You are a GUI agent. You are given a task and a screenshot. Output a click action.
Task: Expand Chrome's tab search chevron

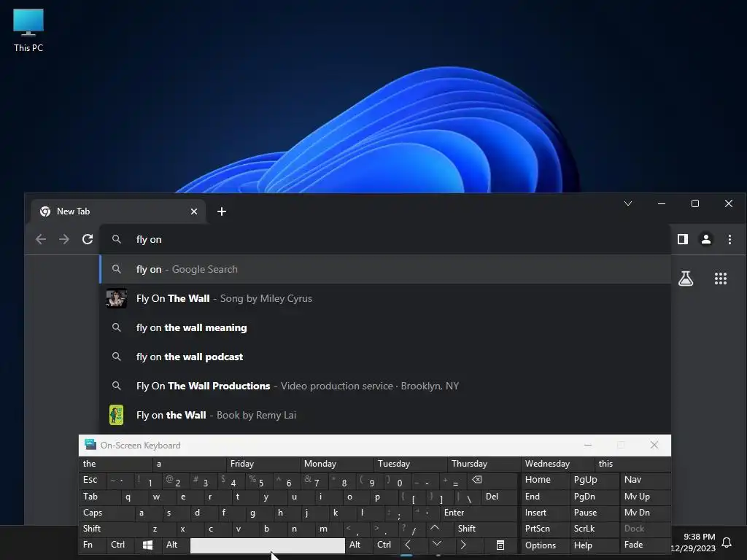pos(628,204)
